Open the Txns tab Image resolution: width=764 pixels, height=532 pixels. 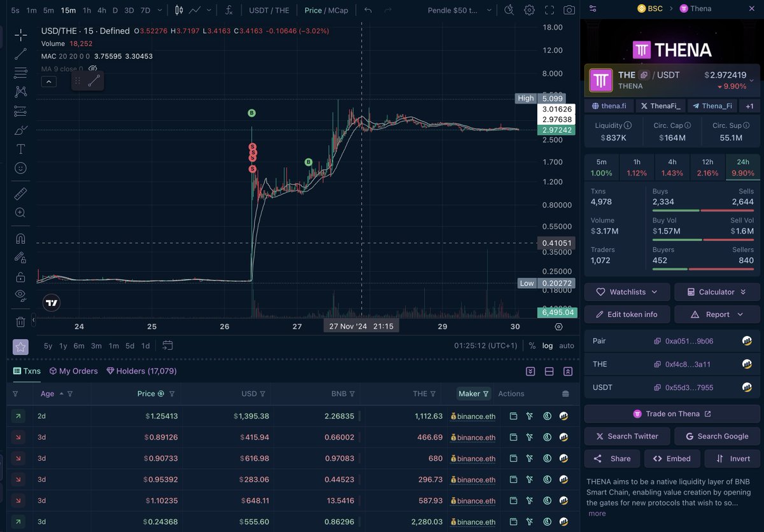tap(27, 371)
